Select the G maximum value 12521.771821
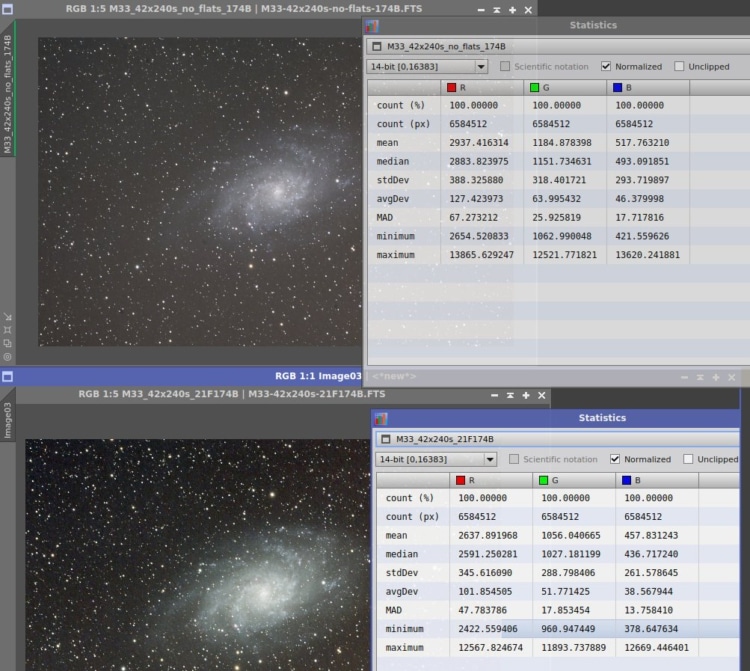Viewport: 750px width, 671px height. [564, 255]
